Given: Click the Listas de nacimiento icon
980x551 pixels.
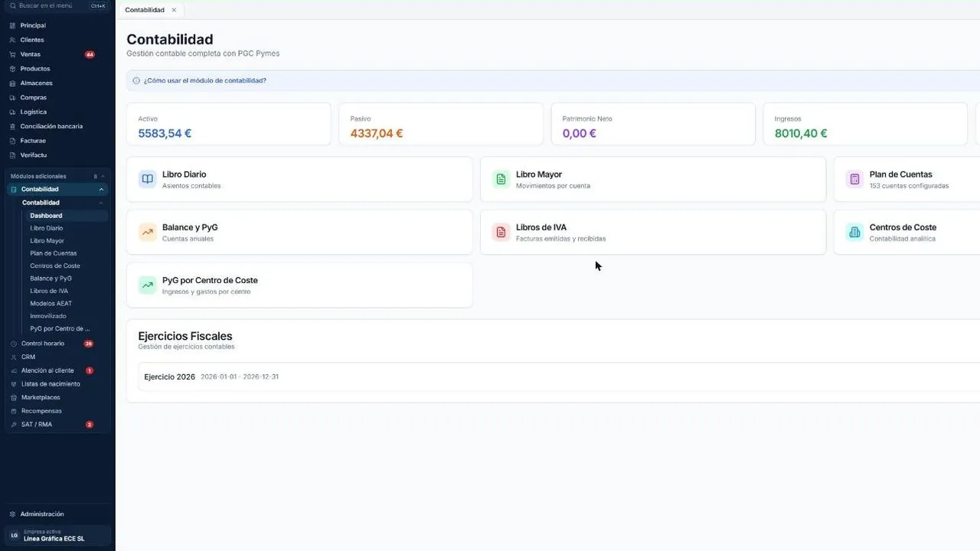Looking at the screenshot, I should (14, 384).
